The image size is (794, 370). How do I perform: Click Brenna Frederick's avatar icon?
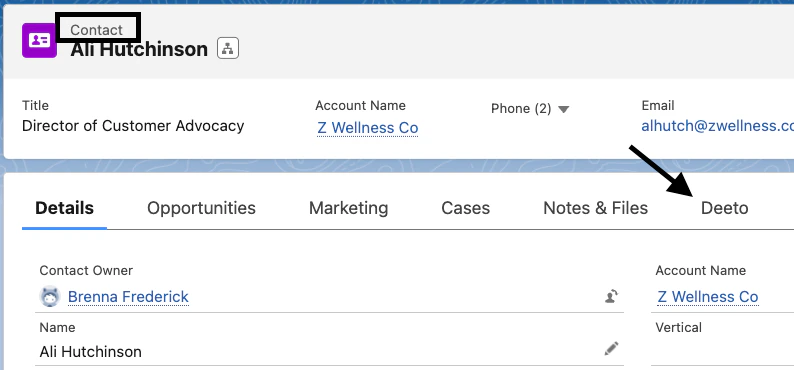click(x=50, y=297)
